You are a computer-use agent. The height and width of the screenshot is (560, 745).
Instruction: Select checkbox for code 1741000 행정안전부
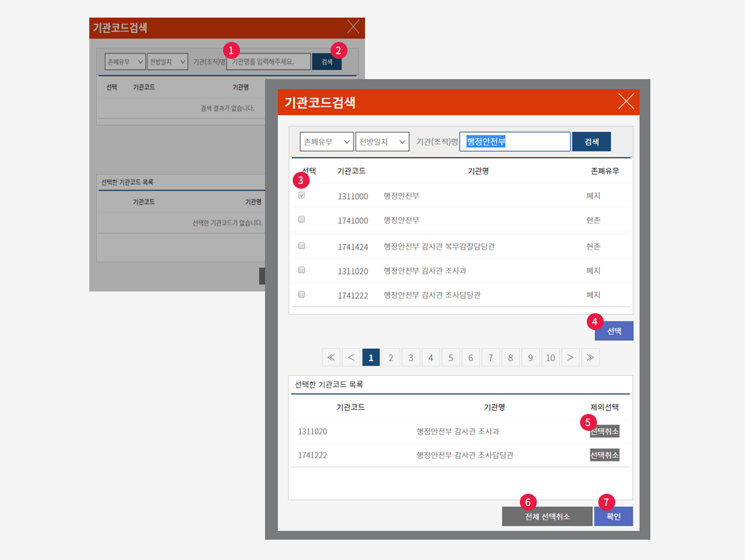(302, 219)
